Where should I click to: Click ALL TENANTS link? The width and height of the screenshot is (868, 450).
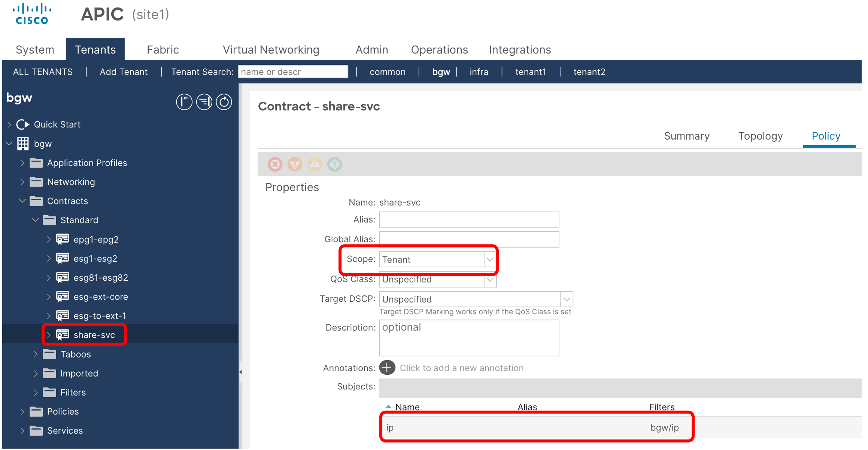point(43,72)
